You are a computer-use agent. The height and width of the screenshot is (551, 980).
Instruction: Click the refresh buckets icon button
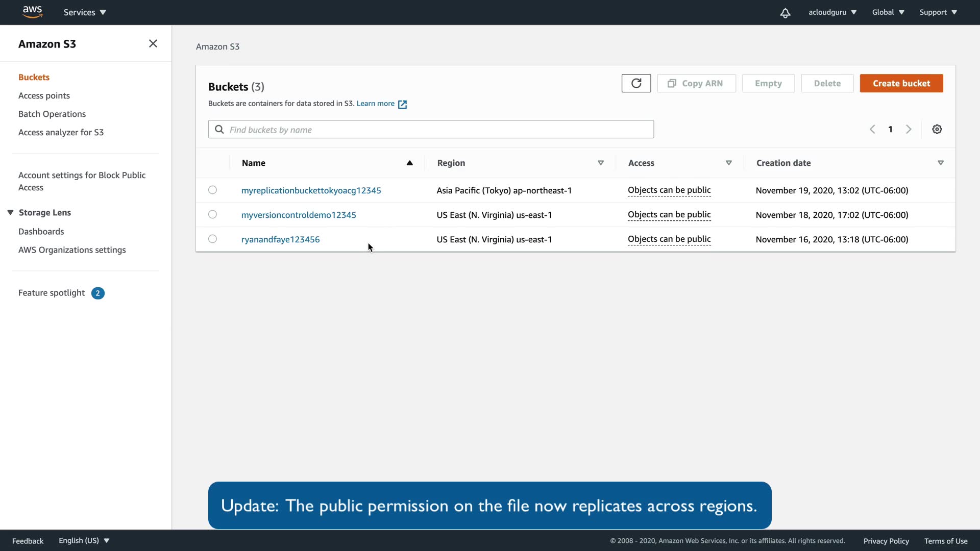point(636,83)
